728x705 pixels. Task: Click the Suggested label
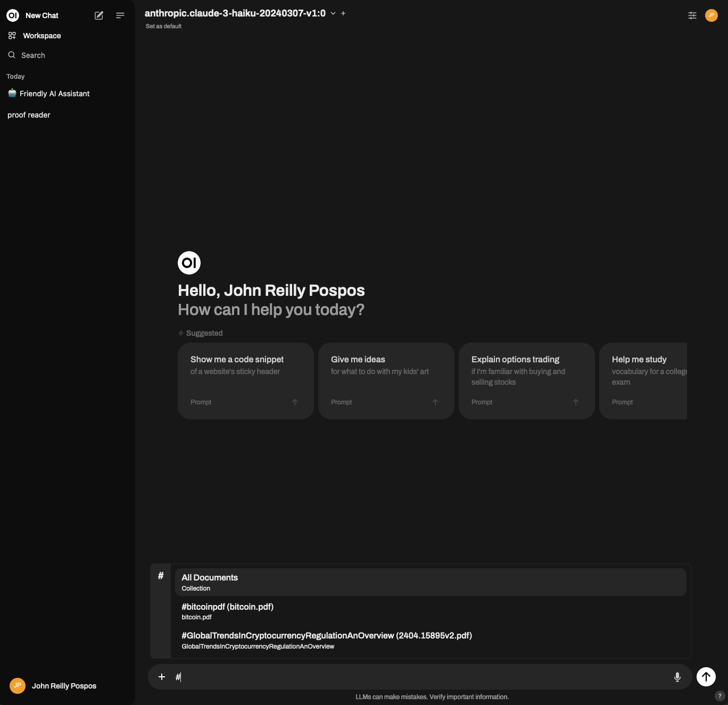pos(204,333)
